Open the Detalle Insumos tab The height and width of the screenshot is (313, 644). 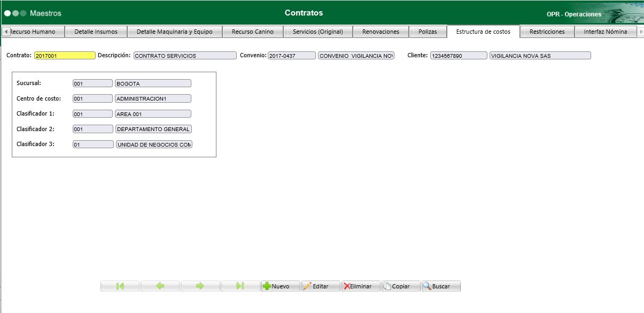[96, 32]
